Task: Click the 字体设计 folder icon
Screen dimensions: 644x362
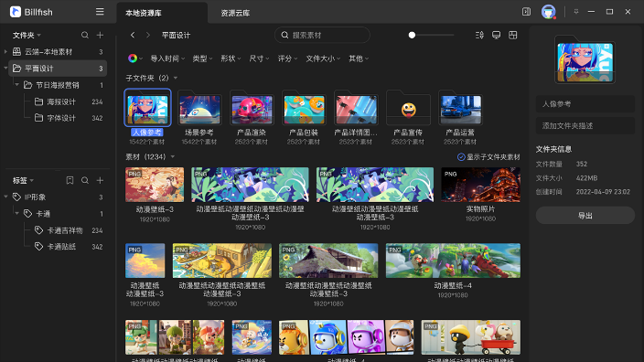Action: click(x=38, y=118)
